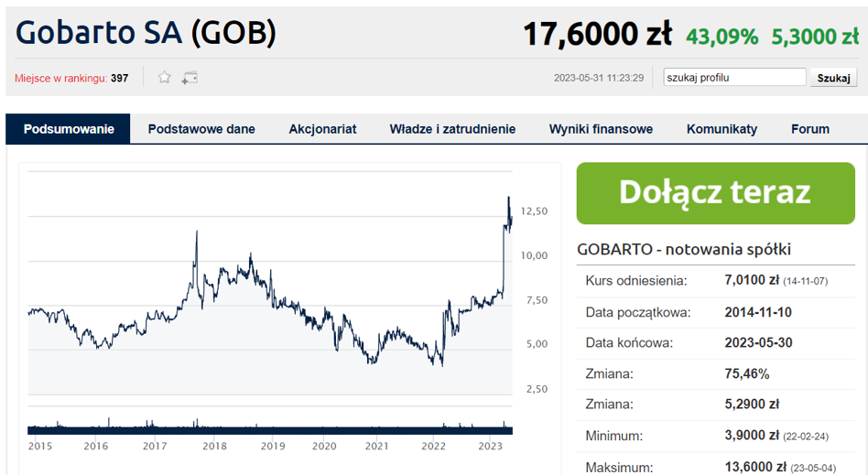Click the 12,50 price axis label
The width and height of the screenshot is (868, 475).
(x=534, y=211)
